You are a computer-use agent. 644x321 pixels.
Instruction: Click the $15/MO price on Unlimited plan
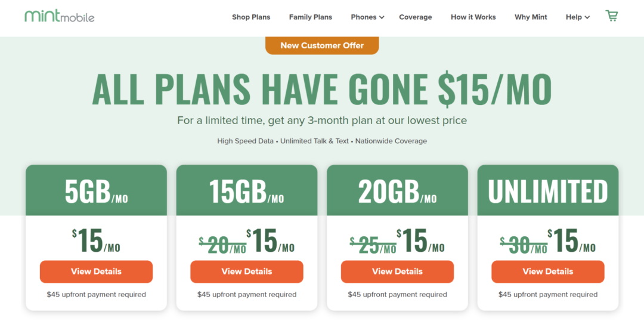(x=571, y=241)
